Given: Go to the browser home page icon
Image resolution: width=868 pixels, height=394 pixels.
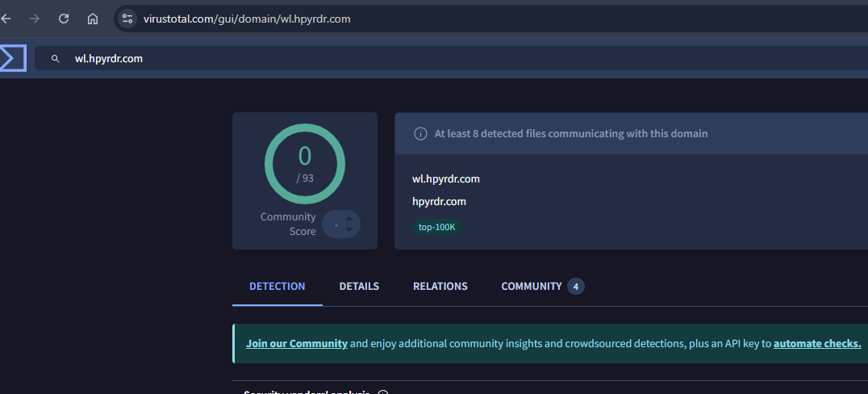Looking at the screenshot, I should 93,19.
